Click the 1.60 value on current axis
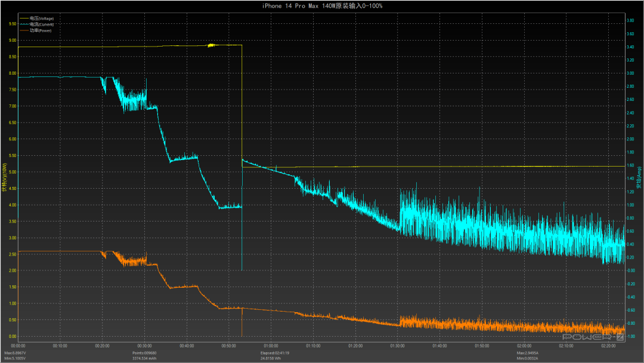Screen dimensions: 644x363 pyautogui.click(x=630, y=165)
